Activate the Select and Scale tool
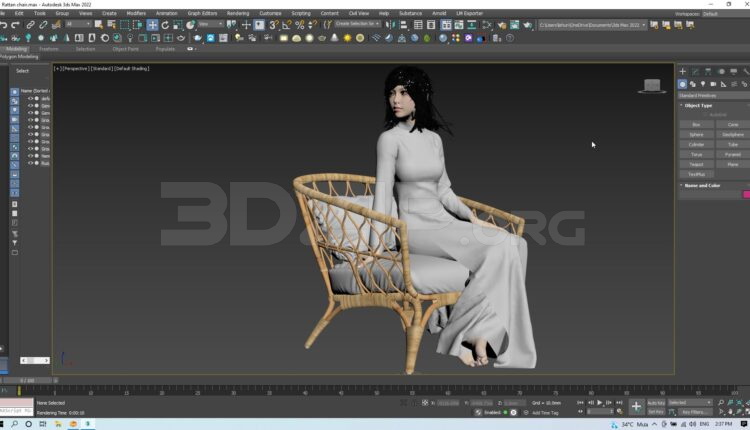The image size is (750, 430). coord(177,25)
